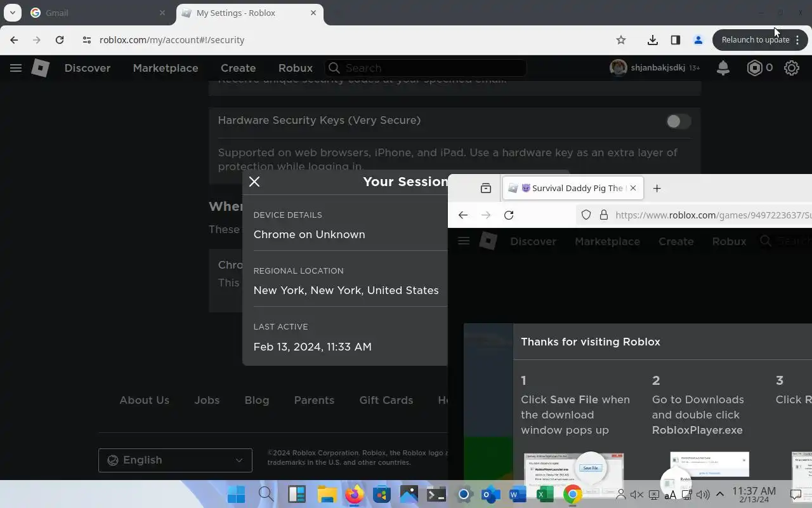Show hidden system tray icons chevron
The image size is (812, 508).
tap(719, 494)
